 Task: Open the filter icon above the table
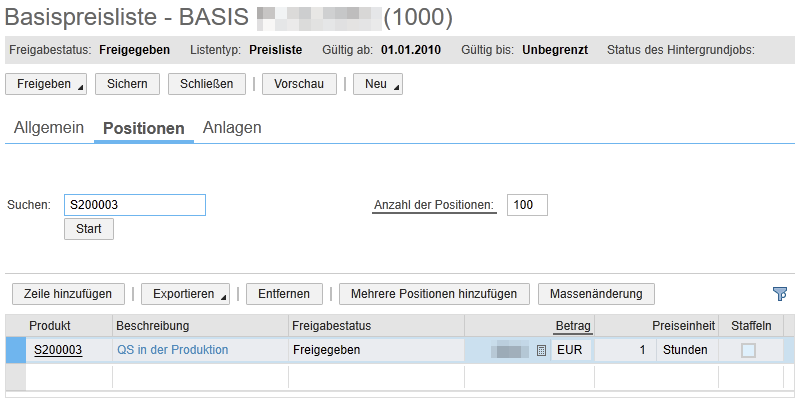pyautogui.click(x=779, y=294)
